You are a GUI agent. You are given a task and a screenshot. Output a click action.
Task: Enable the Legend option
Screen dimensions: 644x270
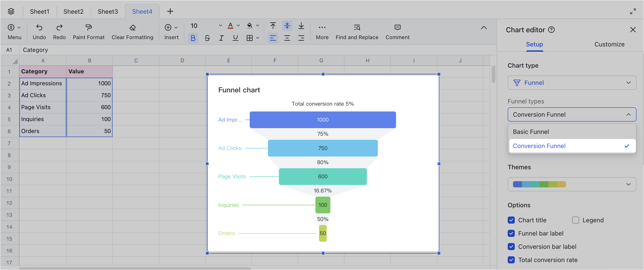(576, 220)
